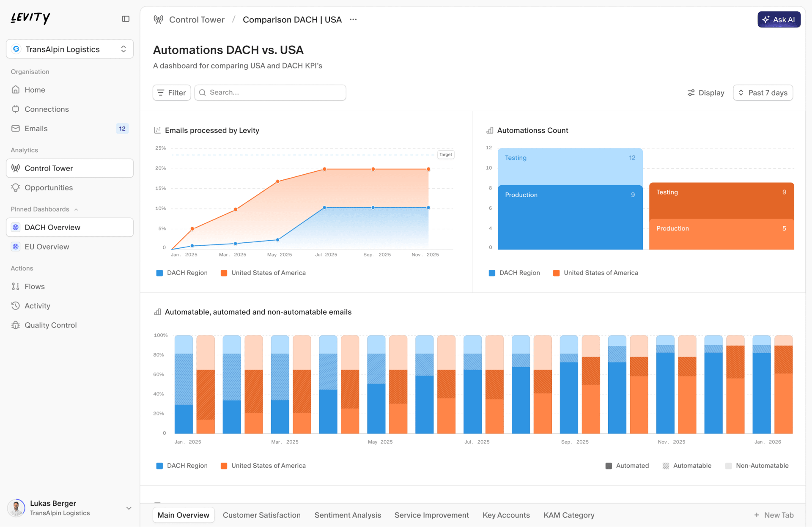The width and height of the screenshot is (812, 527).
Task: Select the Connections icon
Action: pyautogui.click(x=16, y=109)
